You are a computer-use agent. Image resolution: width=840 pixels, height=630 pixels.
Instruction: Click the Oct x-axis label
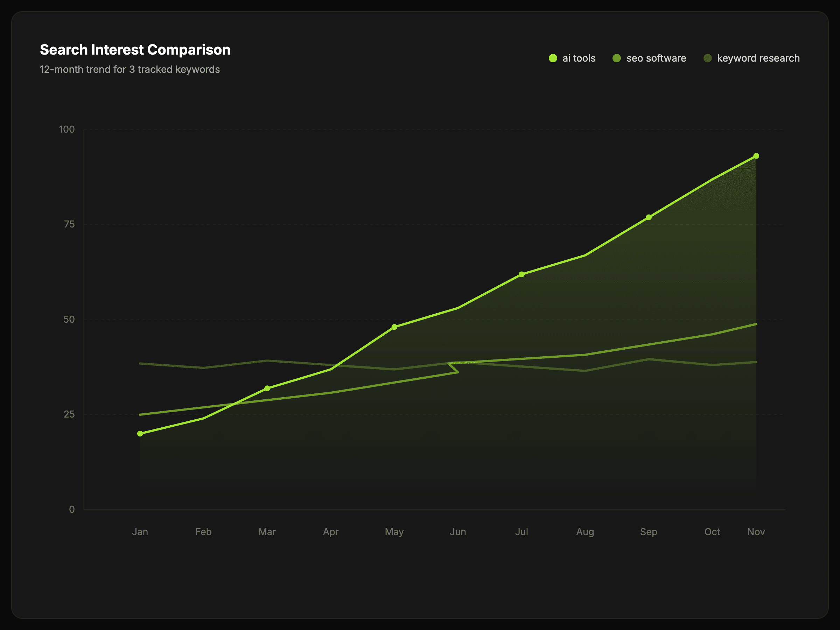click(712, 532)
